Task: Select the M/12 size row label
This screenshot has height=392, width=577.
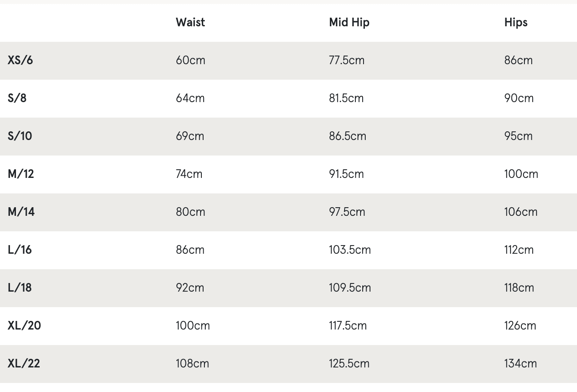Action: pyautogui.click(x=21, y=174)
